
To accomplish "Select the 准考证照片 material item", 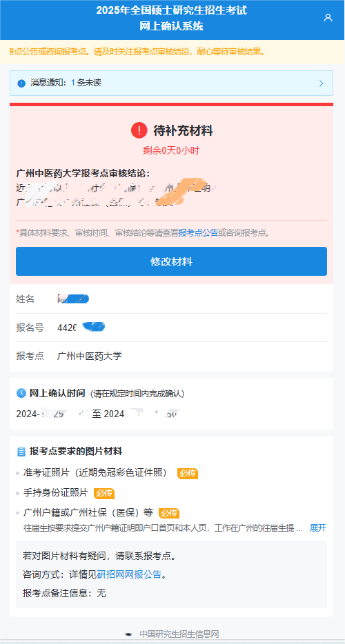I will coord(95,473).
